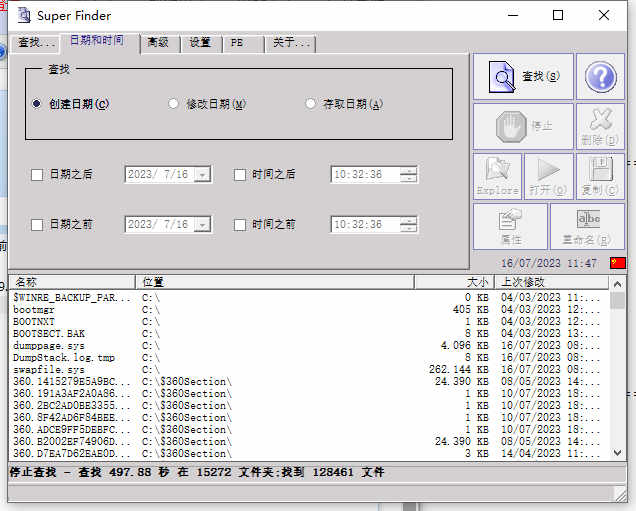Select the 360.D7EA7D62BAE0D... file row
Screen dimensions: 636x511
(x=309, y=453)
